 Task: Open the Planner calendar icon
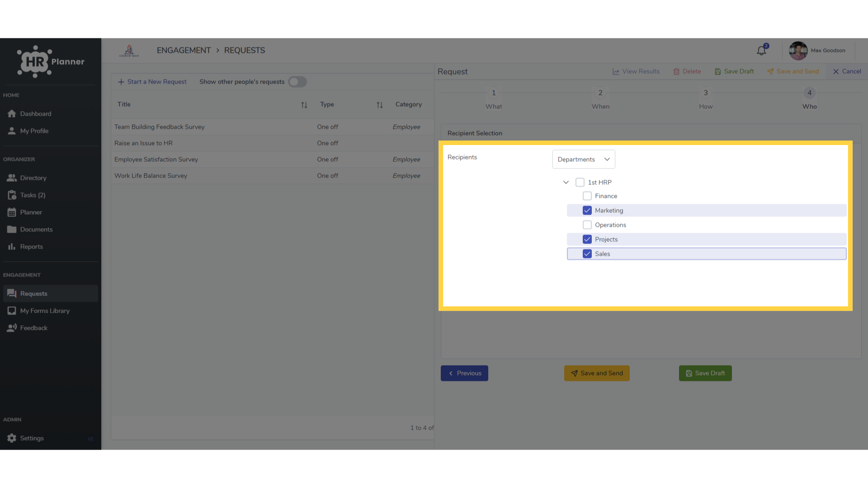[12, 212]
